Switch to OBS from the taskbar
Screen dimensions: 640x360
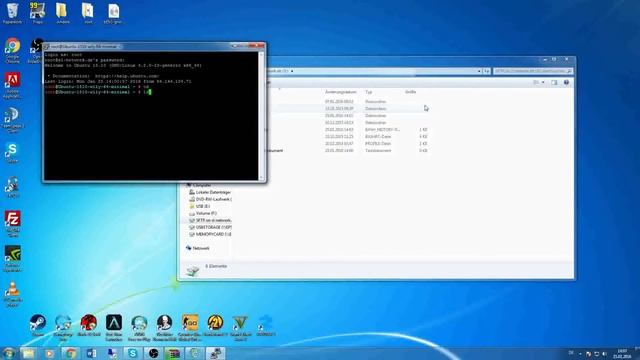153,353
